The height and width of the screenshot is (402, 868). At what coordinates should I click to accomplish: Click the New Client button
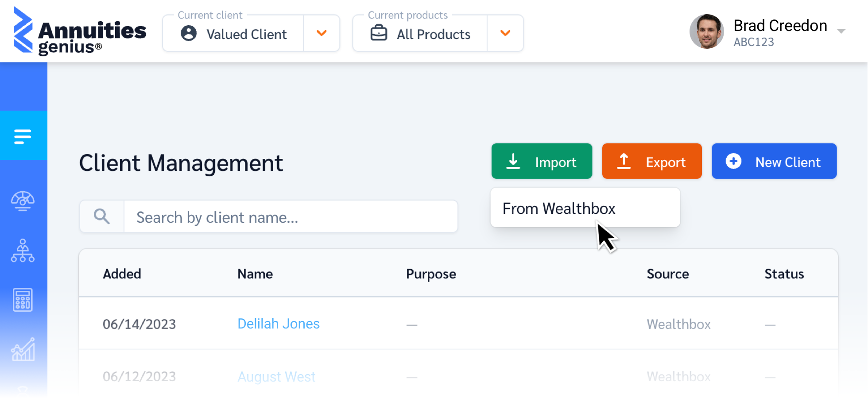tap(774, 161)
